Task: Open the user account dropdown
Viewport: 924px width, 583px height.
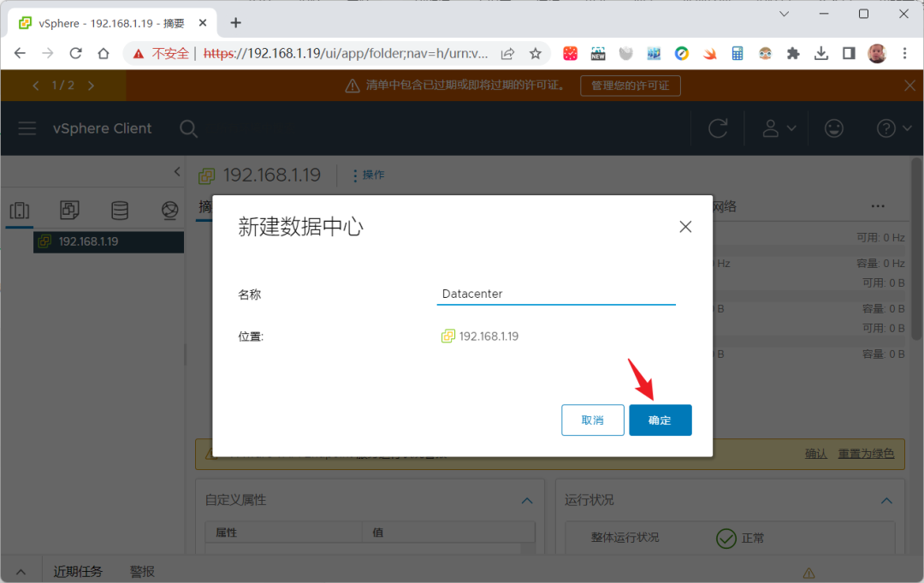Action: coord(779,128)
